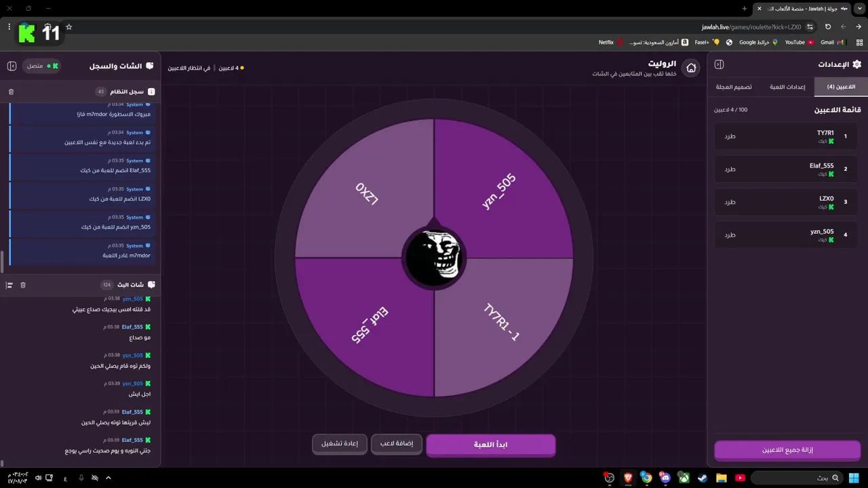Click the troll face wheel center
Screen dimensions: 868x488
point(434,258)
